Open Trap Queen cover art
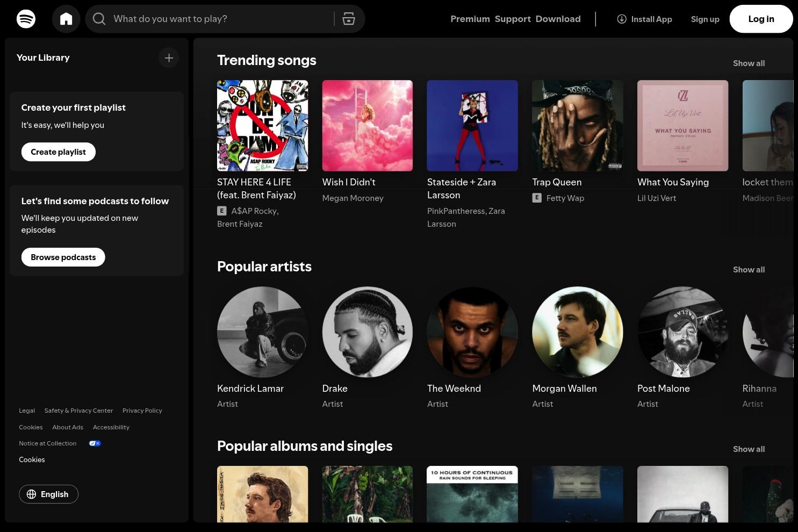 pyautogui.click(x=578, y=126)
